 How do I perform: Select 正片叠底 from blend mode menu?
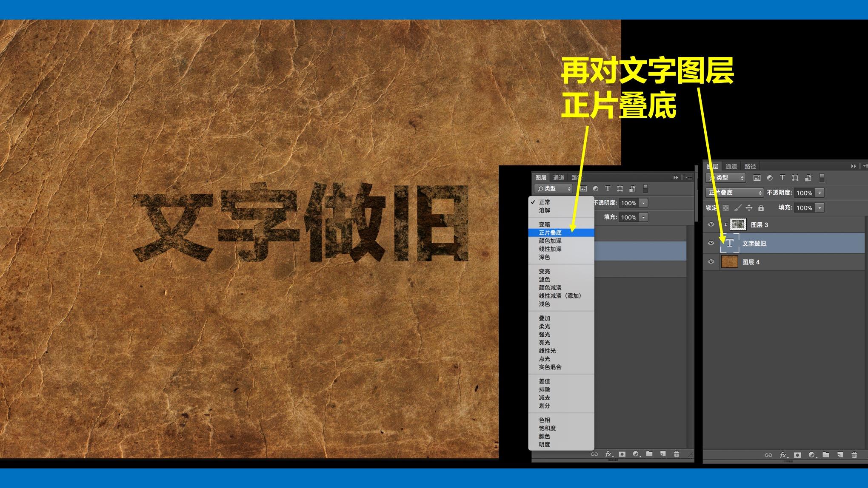coord(550,233)
